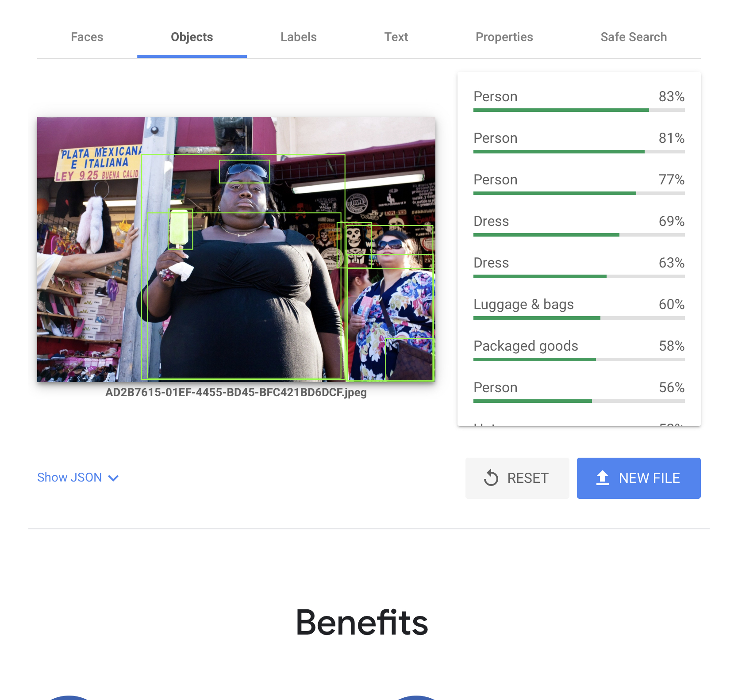The height and width of the screenshot is (700, 738).
Task: Open the Safe Search tab
Action: tap(634, 37)
